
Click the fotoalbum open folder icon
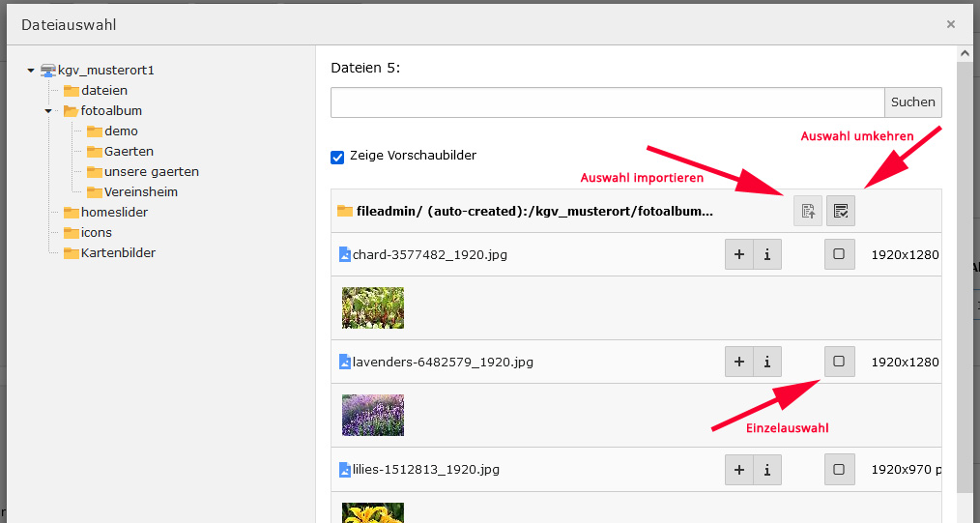coord(72,110)
